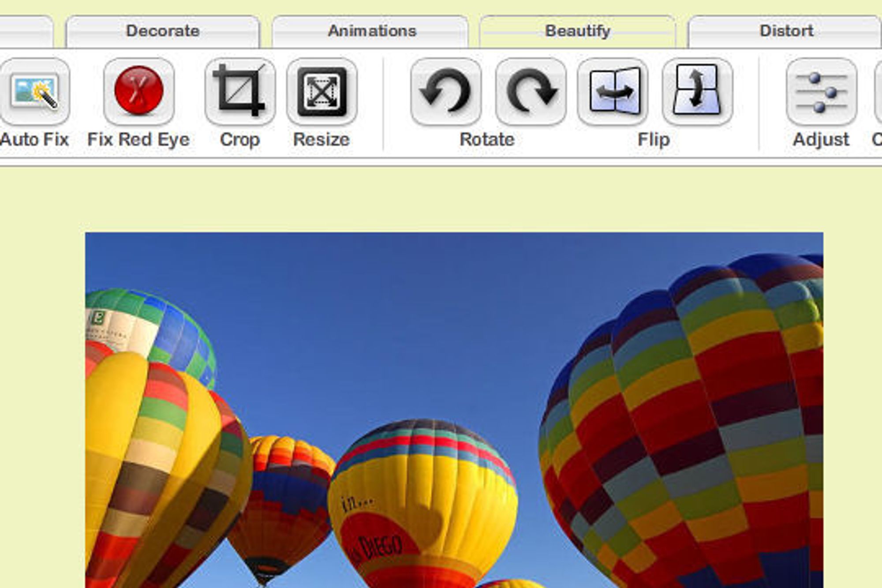Select the Fix Red Eye tool icon

(139, 92)
